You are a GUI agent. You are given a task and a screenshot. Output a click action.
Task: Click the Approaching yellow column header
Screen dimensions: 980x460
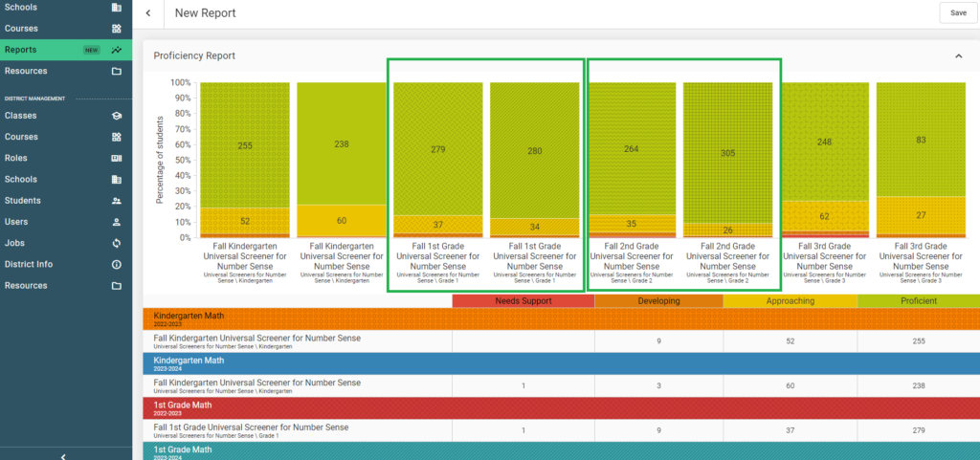790,301
